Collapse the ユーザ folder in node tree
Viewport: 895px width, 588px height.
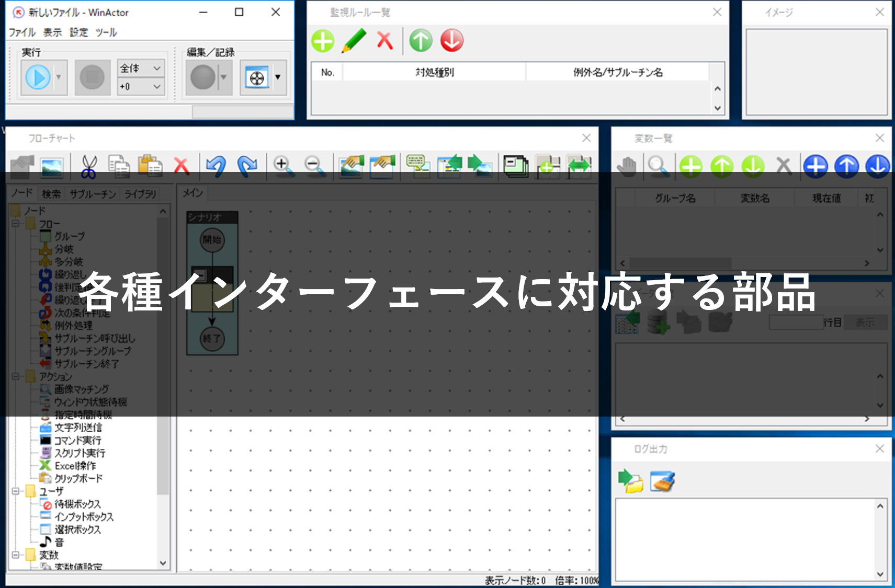coord(16,491)
